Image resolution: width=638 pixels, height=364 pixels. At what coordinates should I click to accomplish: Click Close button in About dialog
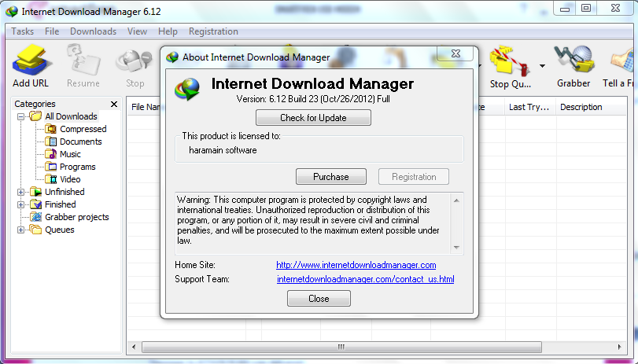point(319,298)
